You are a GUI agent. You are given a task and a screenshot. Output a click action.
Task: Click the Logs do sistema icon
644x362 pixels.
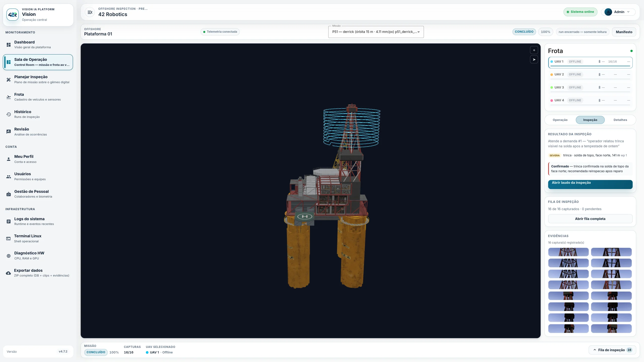pyautogui.click(x=9, y=221)
